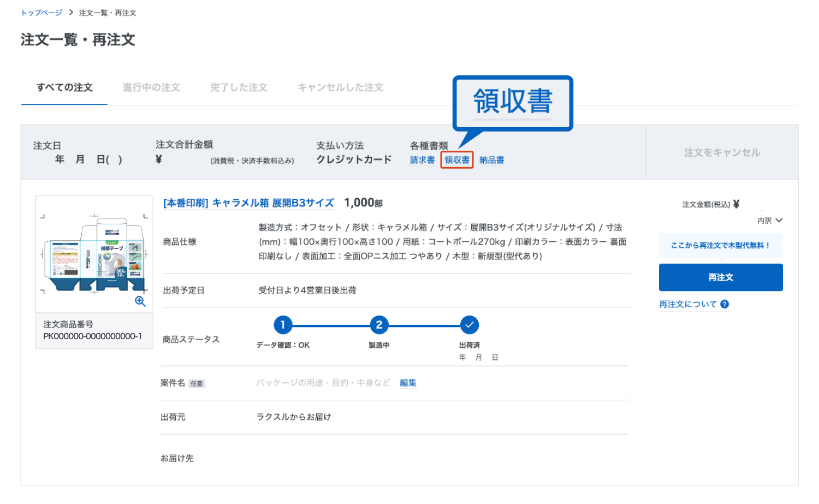
Task: Switch to キャンセルした注文 tab
Action: [x=341, y=87]
